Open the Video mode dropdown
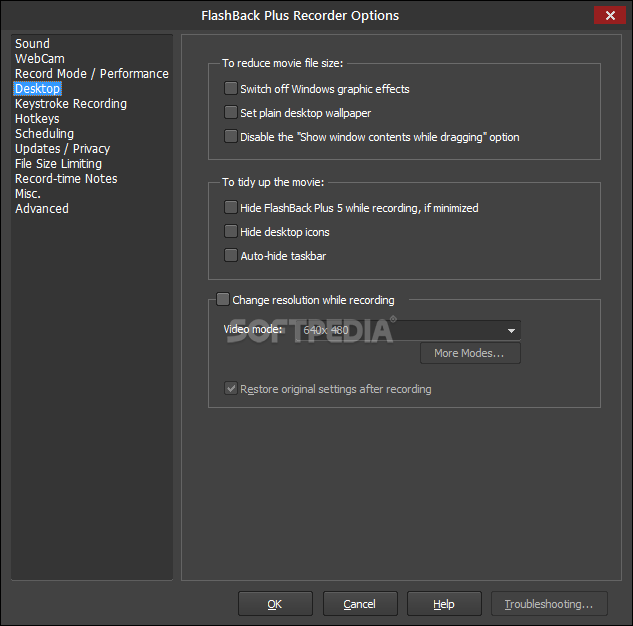The image size is (633, 626). point(410,330)
